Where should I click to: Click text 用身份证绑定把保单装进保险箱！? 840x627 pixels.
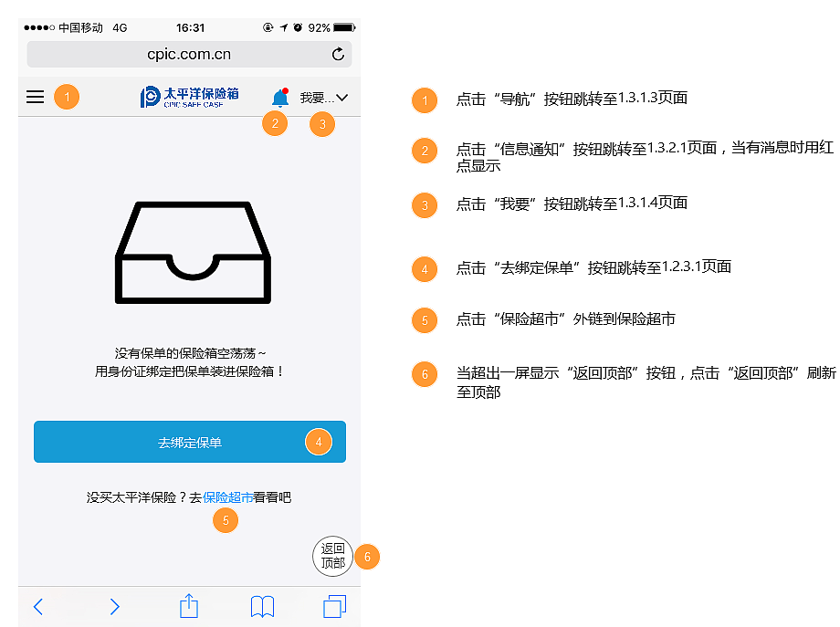click(190, 371)
